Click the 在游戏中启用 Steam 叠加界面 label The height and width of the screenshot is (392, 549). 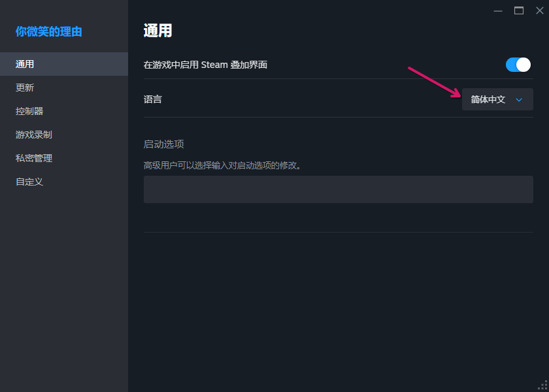(205, 65)
